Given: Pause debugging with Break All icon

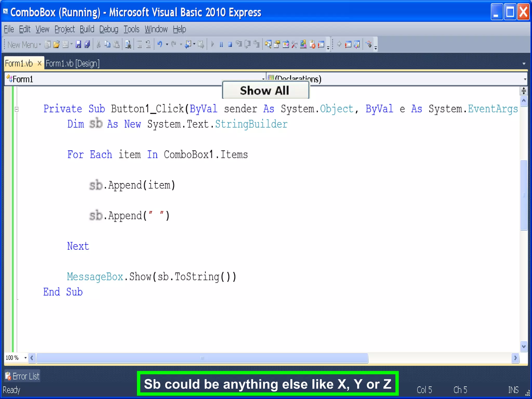Looking at the screenshot, I should click(221, 44).
